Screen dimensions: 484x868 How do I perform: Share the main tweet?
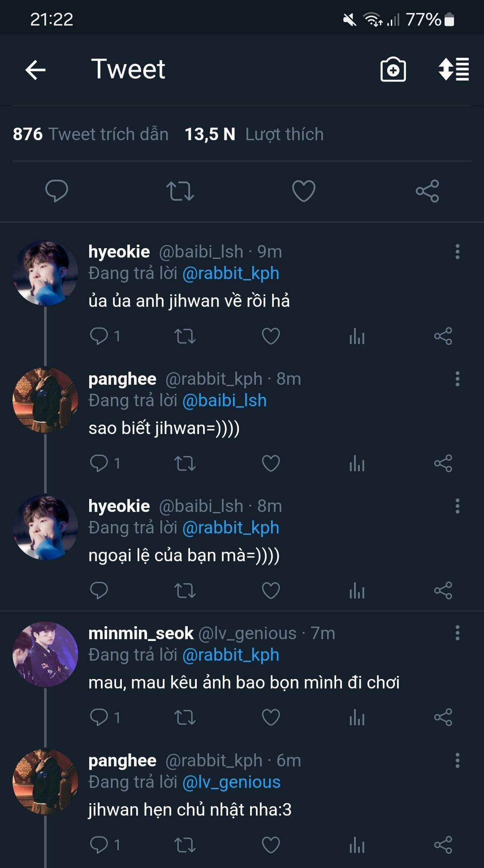(427, 190)
